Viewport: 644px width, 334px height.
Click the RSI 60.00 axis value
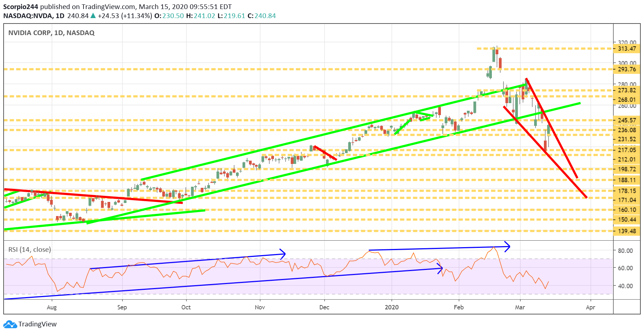click(625, 268)
